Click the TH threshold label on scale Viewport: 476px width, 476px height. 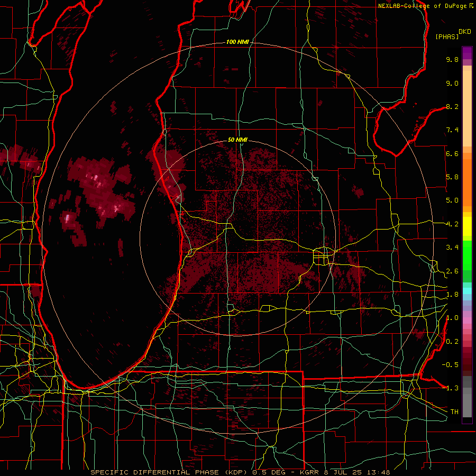pos(454,412)
